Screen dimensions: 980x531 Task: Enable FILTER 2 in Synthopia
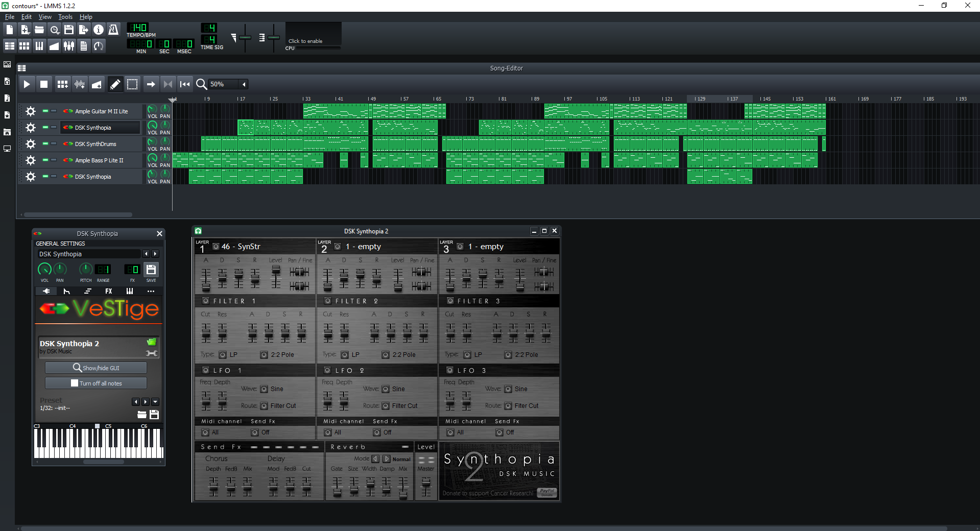tap(328, 301)
